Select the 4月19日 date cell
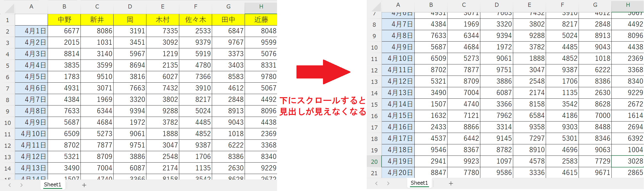 [x=398, y=162]
